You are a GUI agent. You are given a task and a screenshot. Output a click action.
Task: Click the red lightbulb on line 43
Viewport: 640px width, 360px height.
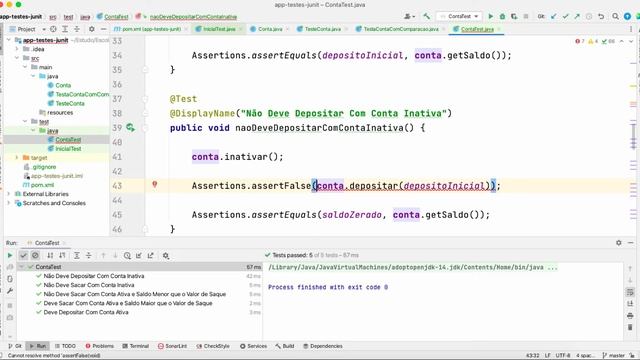coord(155,185)
